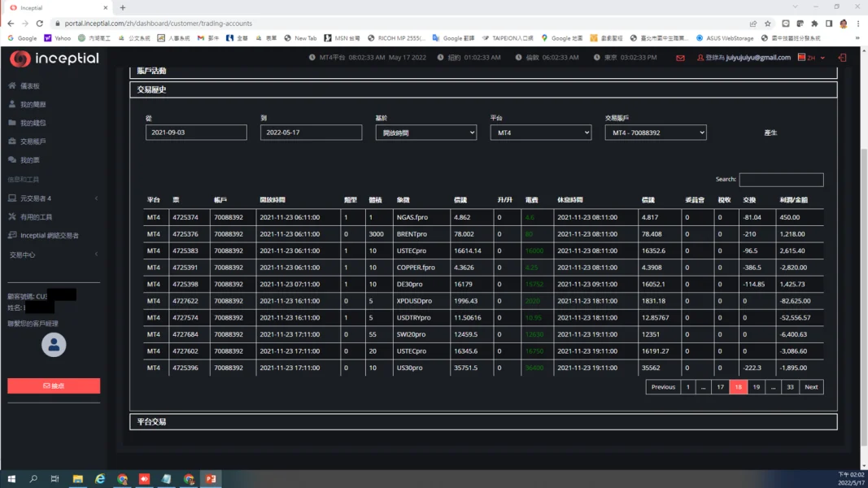The image size is (868, 488).
Task: Click the Search input field
Action: point(780,180)
